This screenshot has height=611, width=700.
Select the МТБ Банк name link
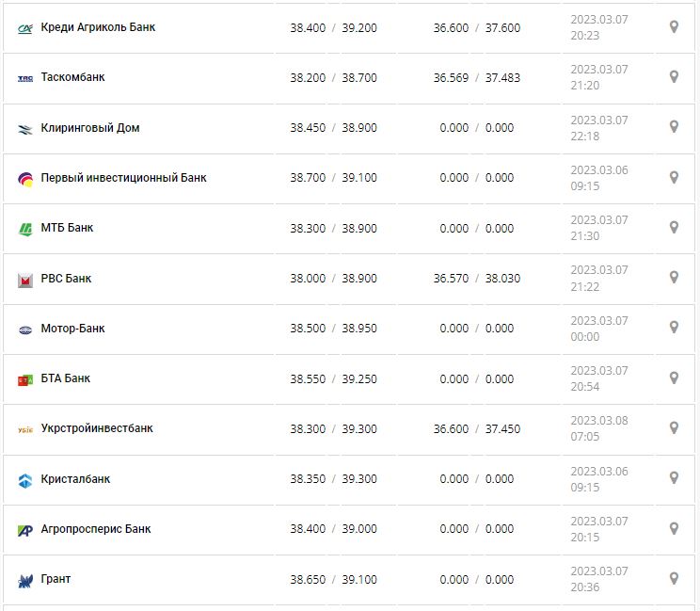click(67, 228)
